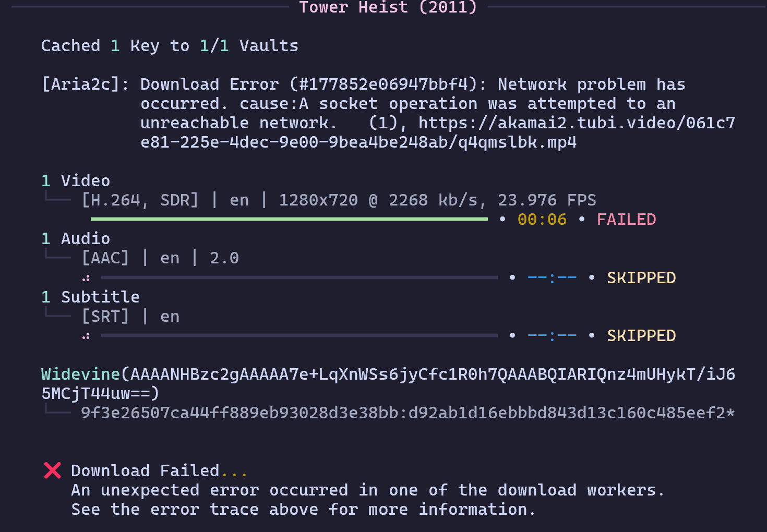
Task: Select the "1 Subtitle" section heading
Action: click(x=90, y=297)
